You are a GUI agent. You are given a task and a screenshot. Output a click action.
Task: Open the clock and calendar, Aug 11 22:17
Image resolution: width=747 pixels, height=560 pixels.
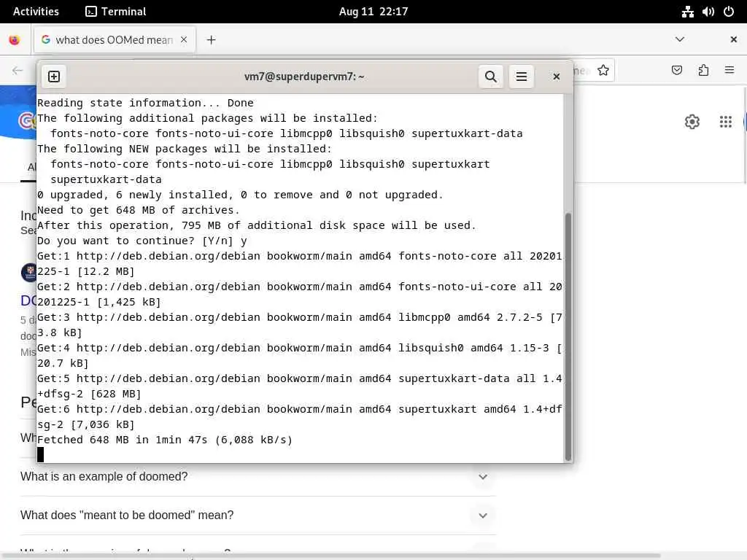click(x=373, y=12)
